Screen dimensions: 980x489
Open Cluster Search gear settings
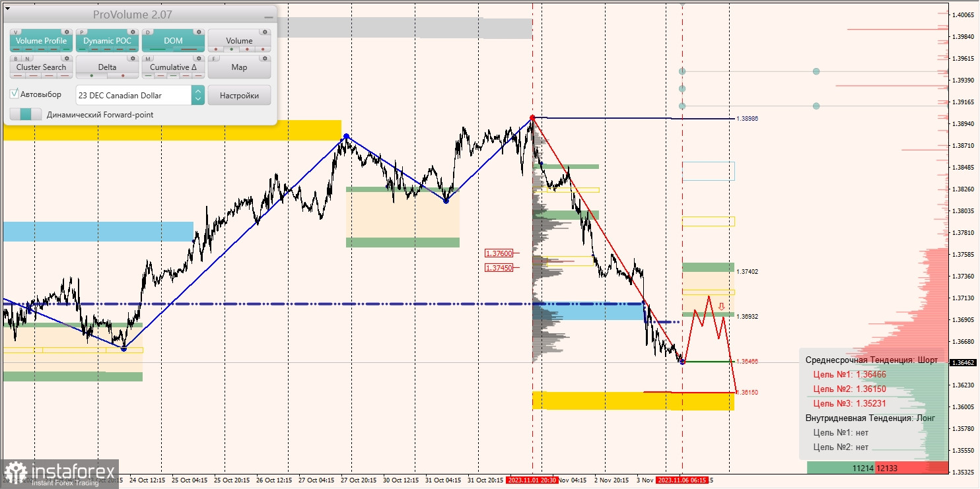coord(66,58)
